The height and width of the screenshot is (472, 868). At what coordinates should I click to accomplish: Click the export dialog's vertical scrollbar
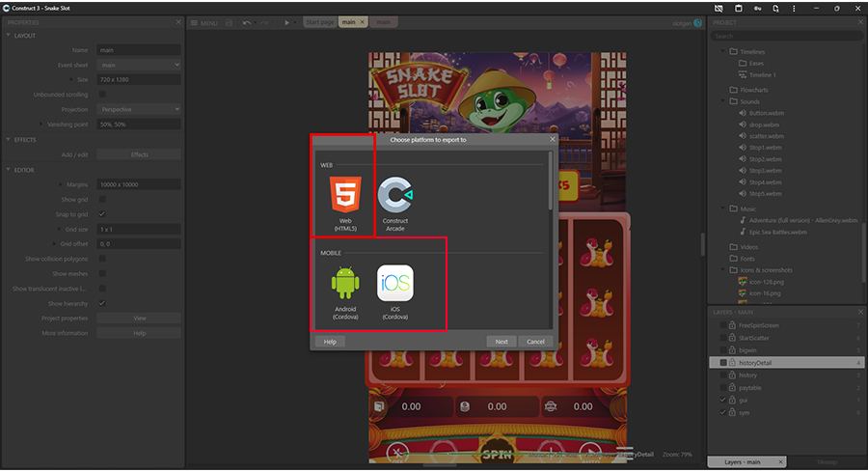(x=550, y=181)
